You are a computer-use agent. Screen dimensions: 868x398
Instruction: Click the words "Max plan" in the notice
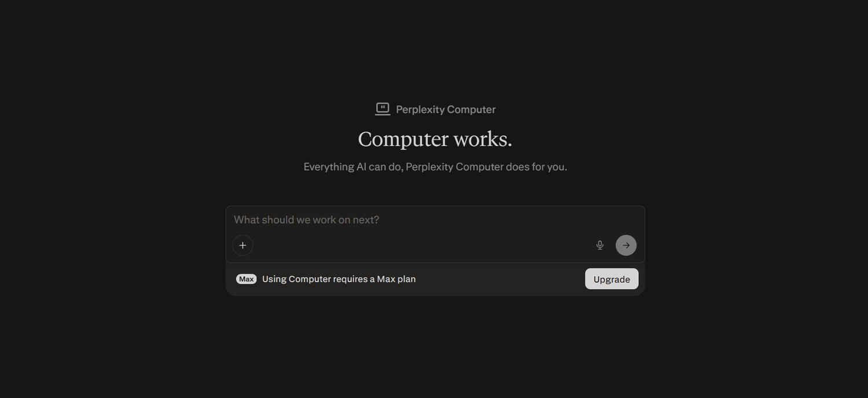pyautogui.click(x=396, y=279)
